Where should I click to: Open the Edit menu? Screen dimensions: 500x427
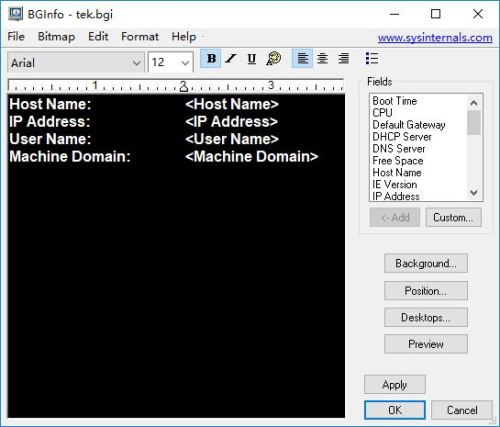[x=98, y=36]
